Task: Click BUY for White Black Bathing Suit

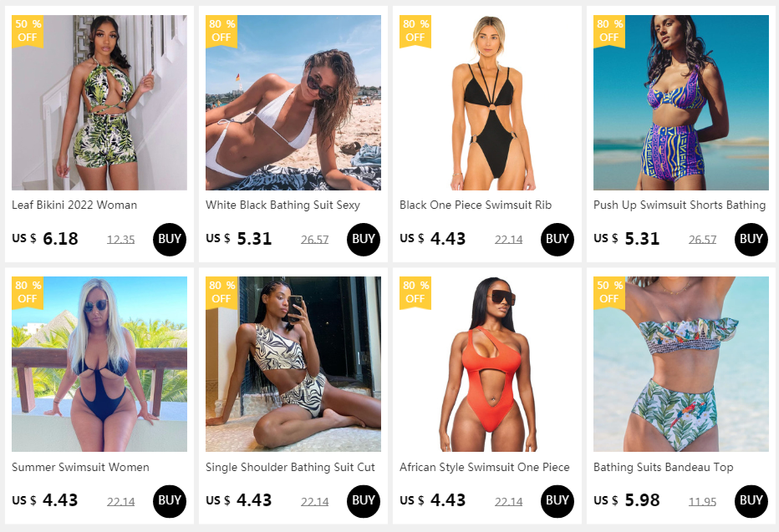Action: [363, 239]
